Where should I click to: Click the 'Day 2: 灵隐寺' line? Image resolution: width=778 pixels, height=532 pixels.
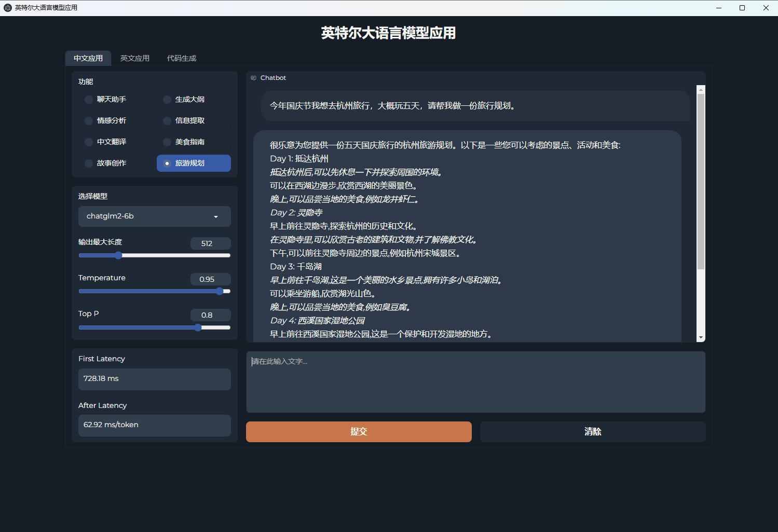(x=296, y=213)
